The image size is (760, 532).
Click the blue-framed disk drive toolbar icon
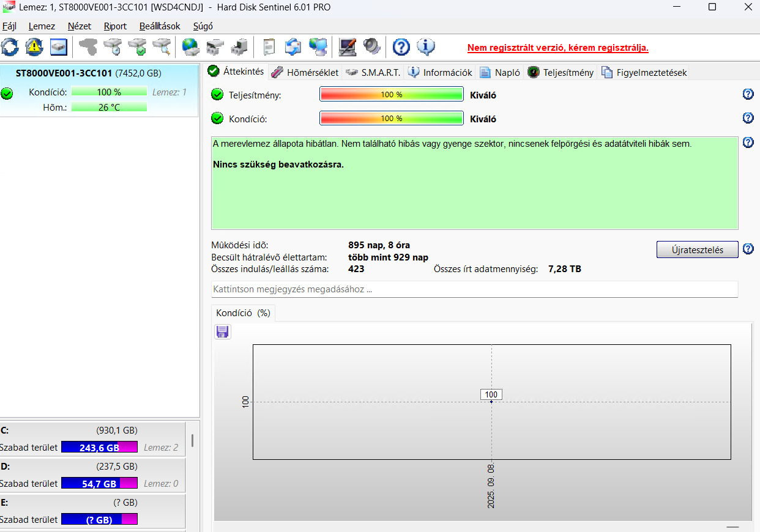point(58,46)
